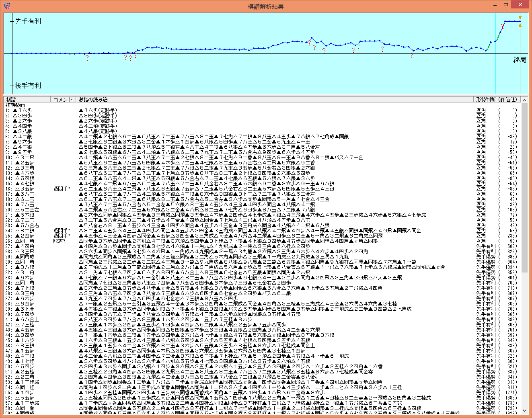Click the コメント column header
Screen dimensions: 532x418
pos(63,99)
